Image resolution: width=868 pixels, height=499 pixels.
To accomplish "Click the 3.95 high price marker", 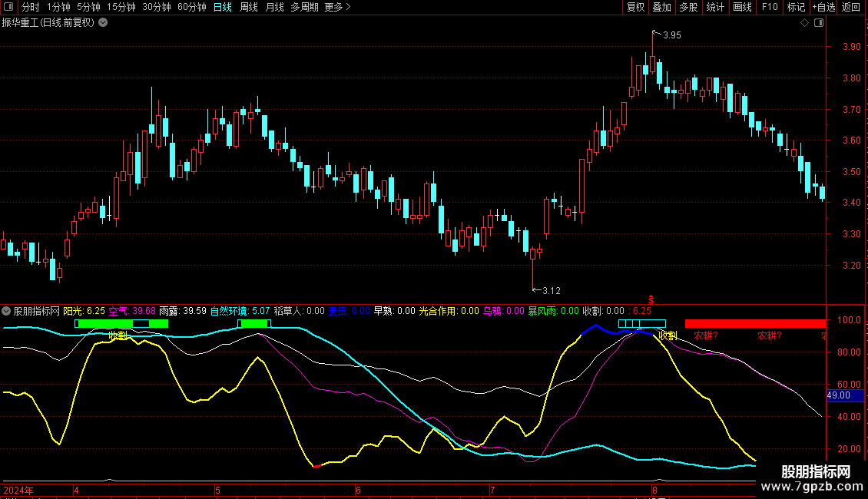I will tap(671, 35).
